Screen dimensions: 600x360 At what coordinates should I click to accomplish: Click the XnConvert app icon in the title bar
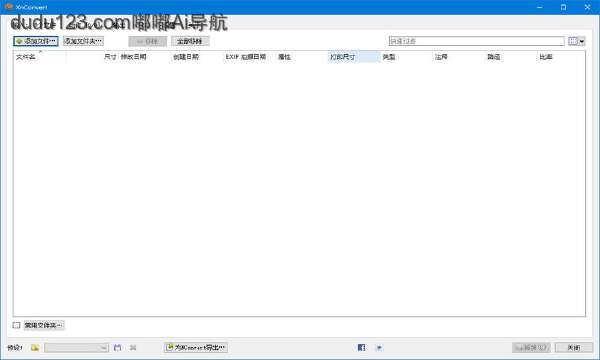pos(9,7)
